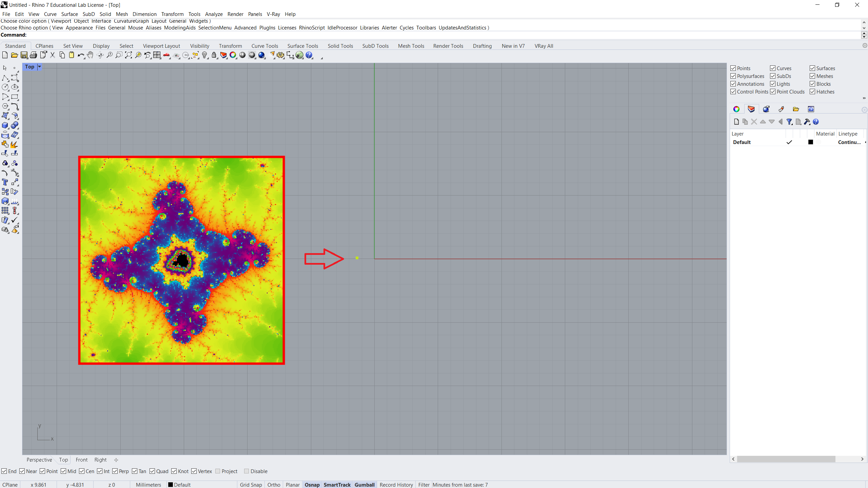
Task: Select Zoom Extents toolbar icon
Action: (129, 55)
